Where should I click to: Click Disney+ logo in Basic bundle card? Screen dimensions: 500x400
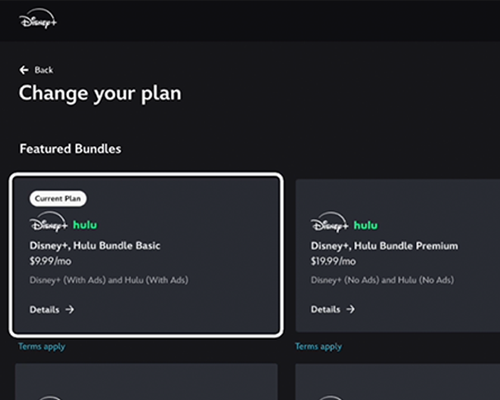point(49,222)
